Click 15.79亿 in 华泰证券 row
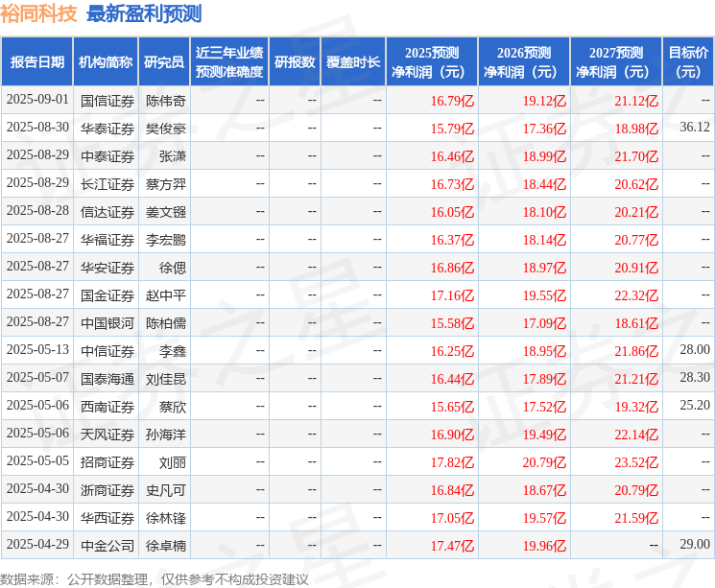715x588 pixels. pyautogui.click(x=452, y=129)
